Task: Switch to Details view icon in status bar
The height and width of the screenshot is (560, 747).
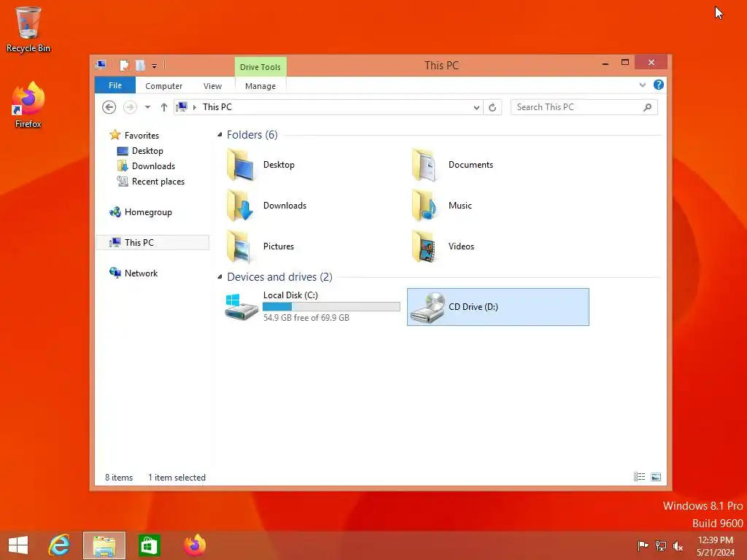Action: [639, 477]
